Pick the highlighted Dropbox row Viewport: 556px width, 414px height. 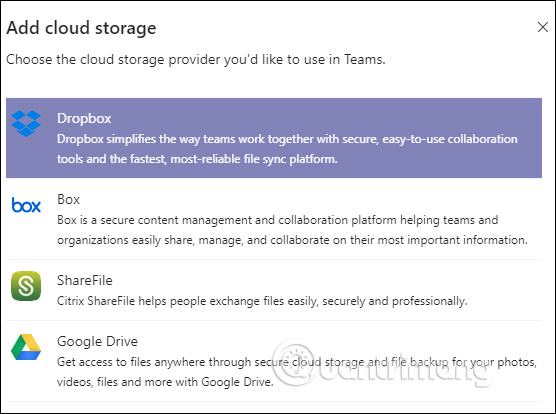[274, 138]
